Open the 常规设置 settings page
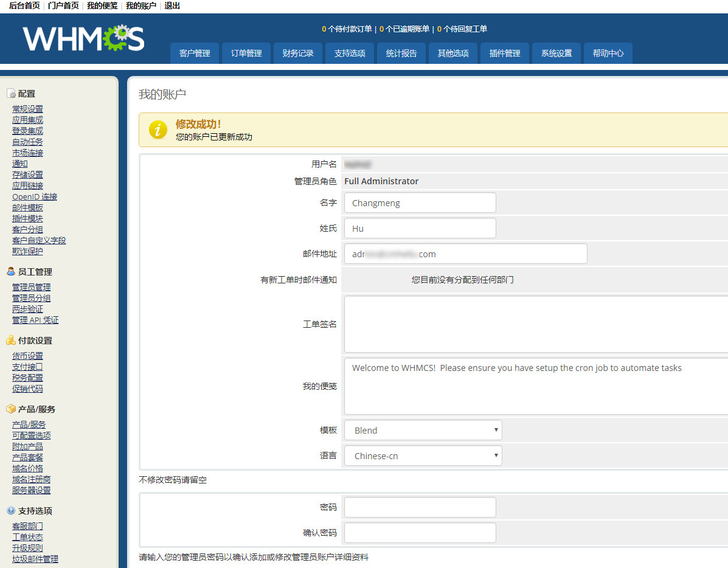Screen dimensions: 728x568 tap(27, 108)
